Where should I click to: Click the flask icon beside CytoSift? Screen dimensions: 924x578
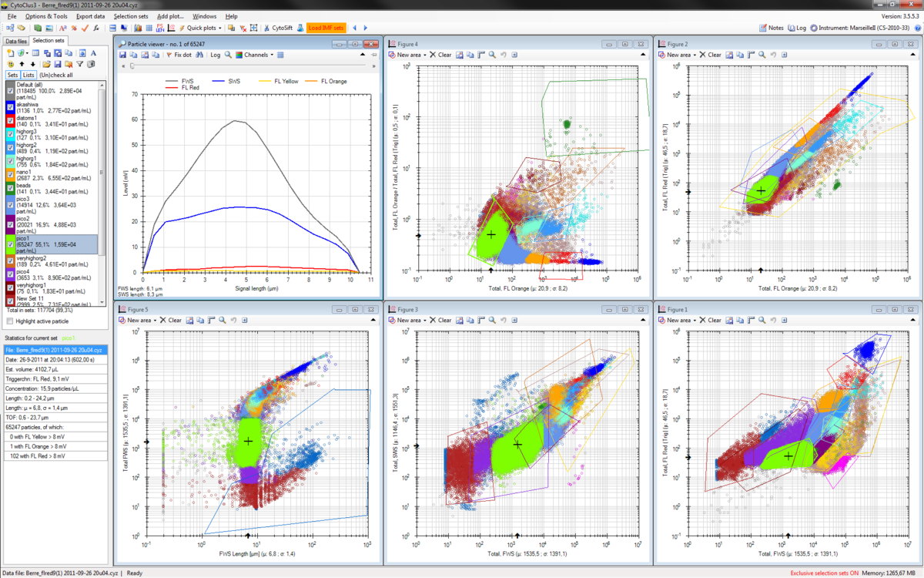[300, 28]
